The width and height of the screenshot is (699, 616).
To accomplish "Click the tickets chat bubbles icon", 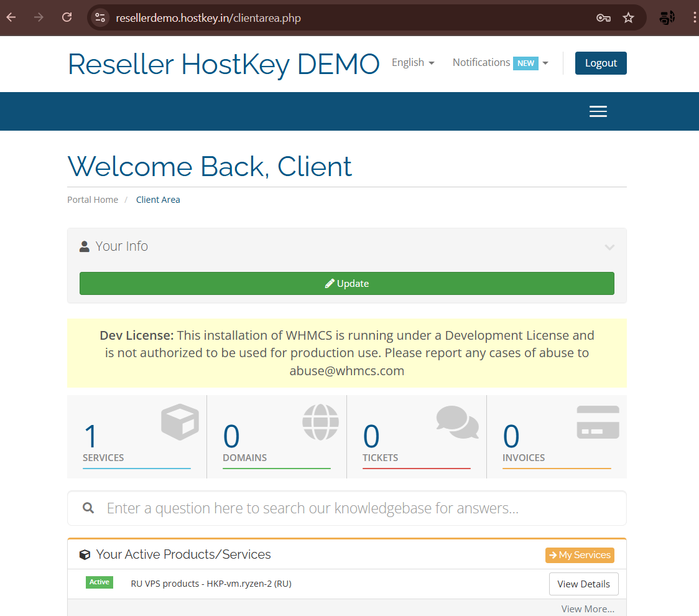I will 457,422.
